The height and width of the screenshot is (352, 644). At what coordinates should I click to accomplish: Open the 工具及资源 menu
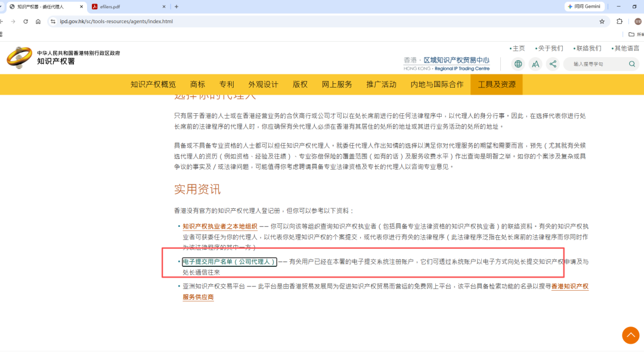click(x=497, y=85)
